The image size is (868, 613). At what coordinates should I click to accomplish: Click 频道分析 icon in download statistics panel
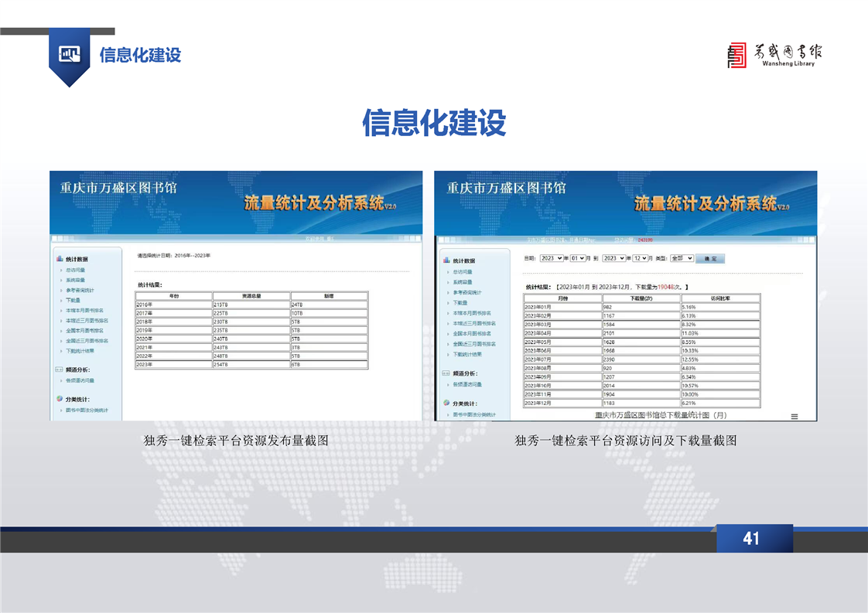[x=446, y=373]
